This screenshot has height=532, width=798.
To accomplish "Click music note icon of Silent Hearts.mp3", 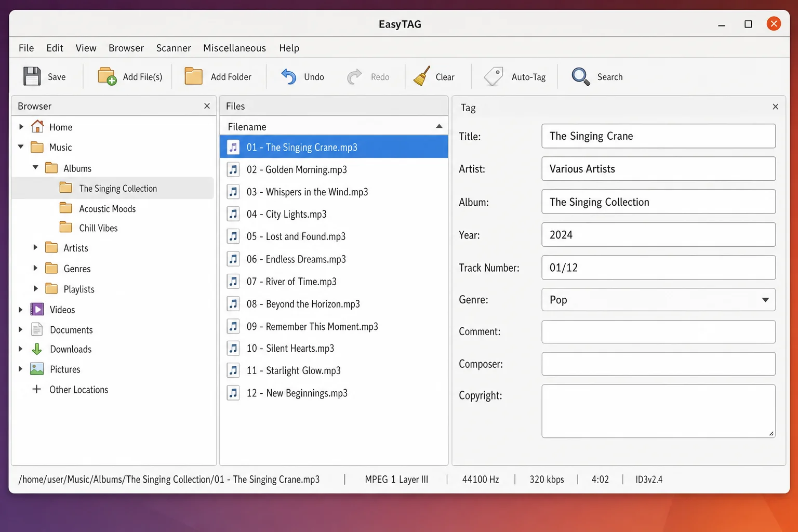I will pyautogui.click(x=233, y=348).
